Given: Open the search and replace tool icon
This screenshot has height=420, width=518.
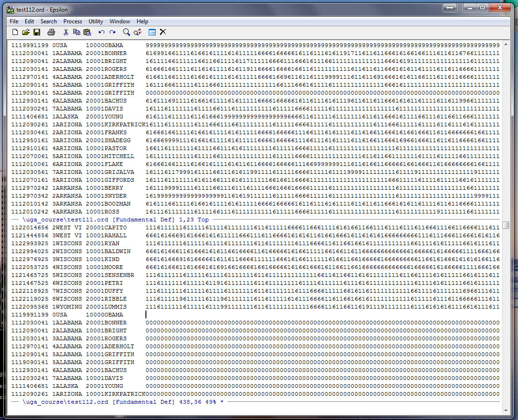Looking at the screenshot, I should (x=138, y=32).
